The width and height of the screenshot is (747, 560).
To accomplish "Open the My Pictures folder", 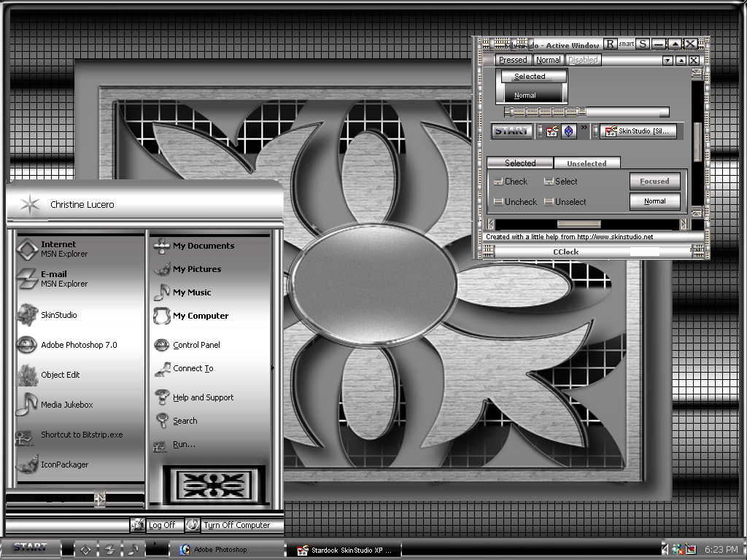I will tap(197, 269).
